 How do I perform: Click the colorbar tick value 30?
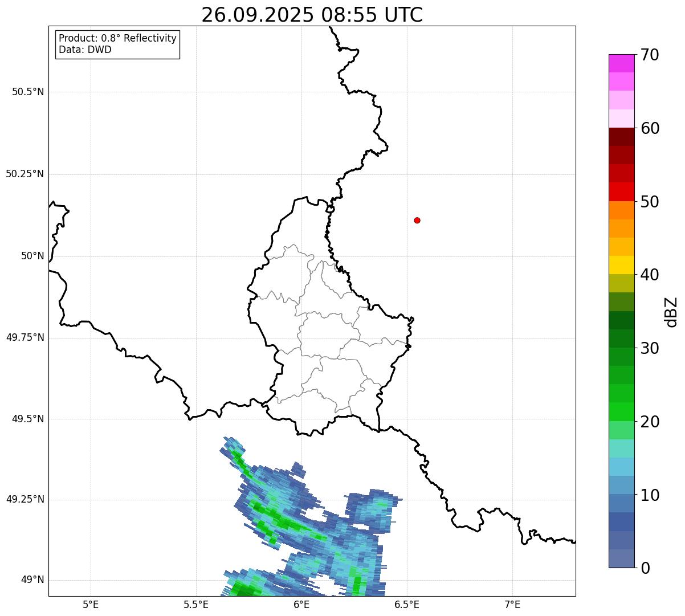650,348
